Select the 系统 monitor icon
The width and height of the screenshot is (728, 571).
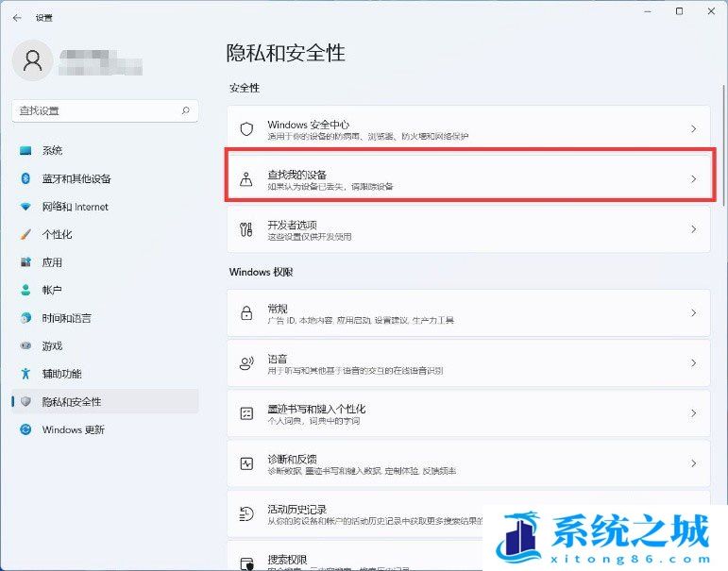pyautogui.click(x=25, y=150)
